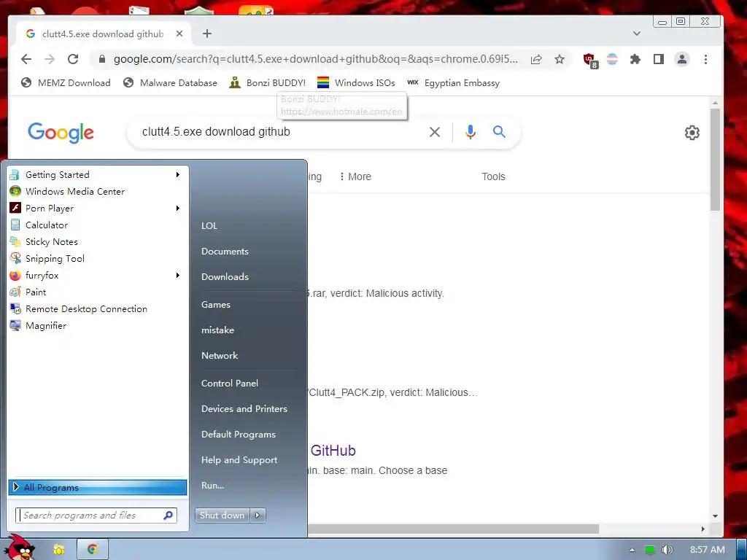Open Getting Started from Start menu
Viewport: 747px width, 560px height.
pos(97,175)
